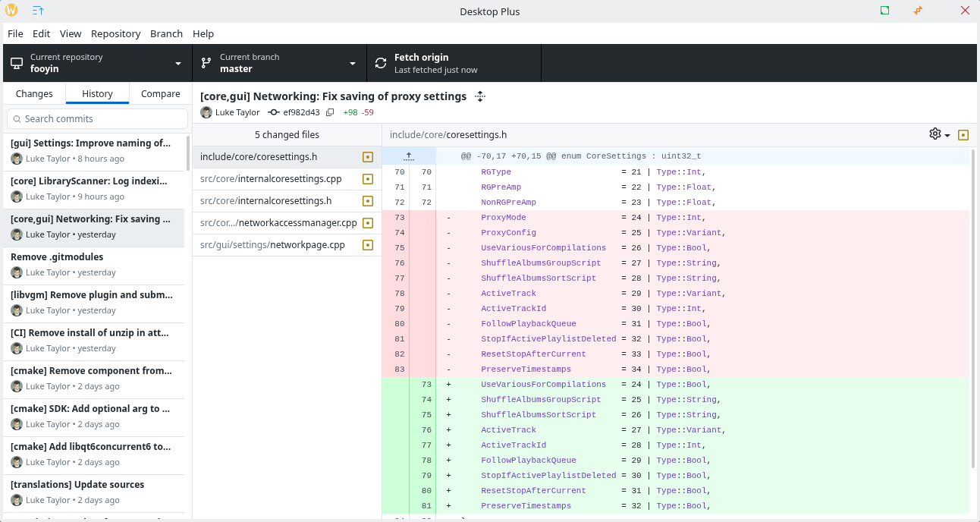
Task: Select src/core/internalcoresettings.cpp in changed files
Action: point(271,179)
